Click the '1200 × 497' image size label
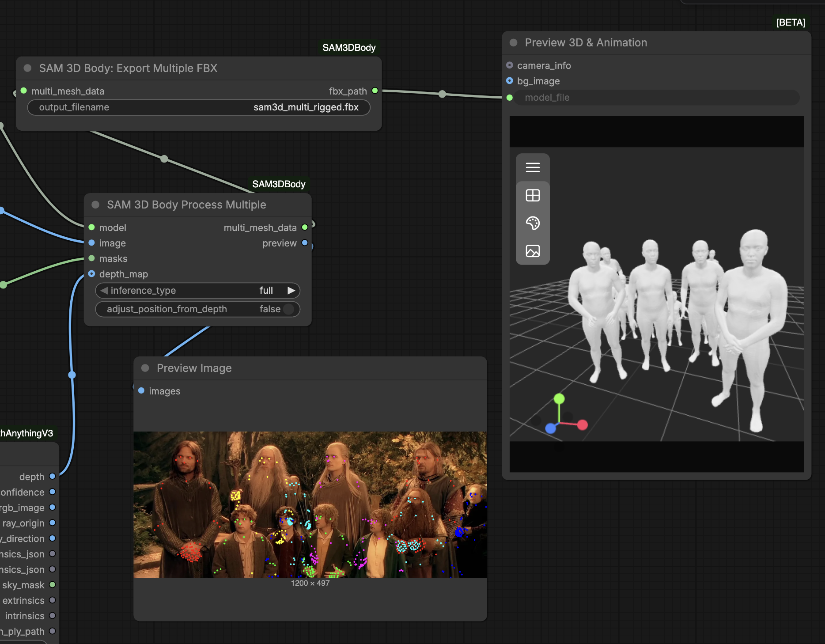 pos(310,583)
